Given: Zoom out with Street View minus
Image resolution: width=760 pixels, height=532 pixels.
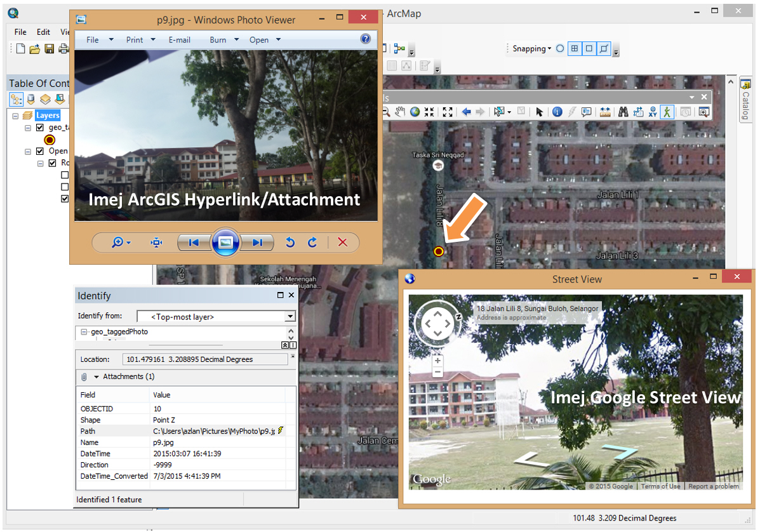Looking at the screenshot, I should coord(437,372).
